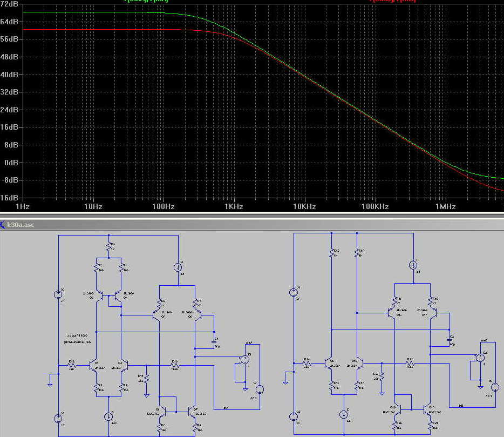Image resolution: width=504 pixels, height=437 pixels.
Task: Select resistor R20 below Q16
Action: point(396,426)
